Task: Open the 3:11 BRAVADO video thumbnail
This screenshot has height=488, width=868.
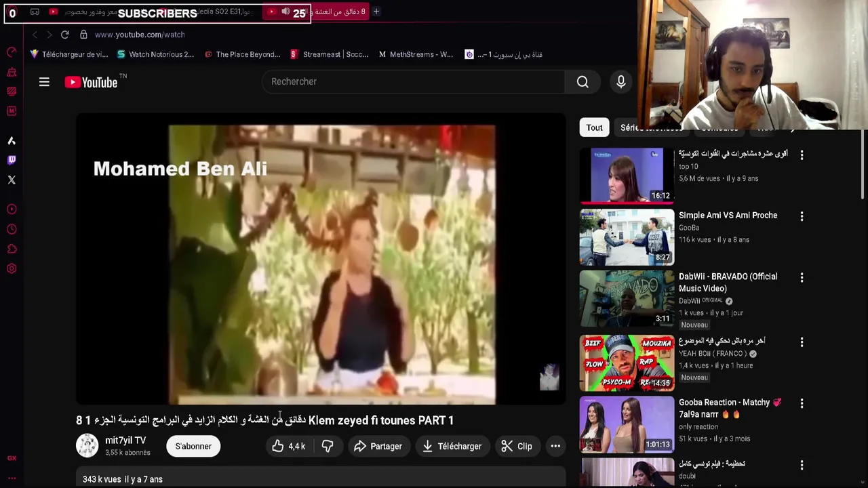Action: tap(627, 299)
